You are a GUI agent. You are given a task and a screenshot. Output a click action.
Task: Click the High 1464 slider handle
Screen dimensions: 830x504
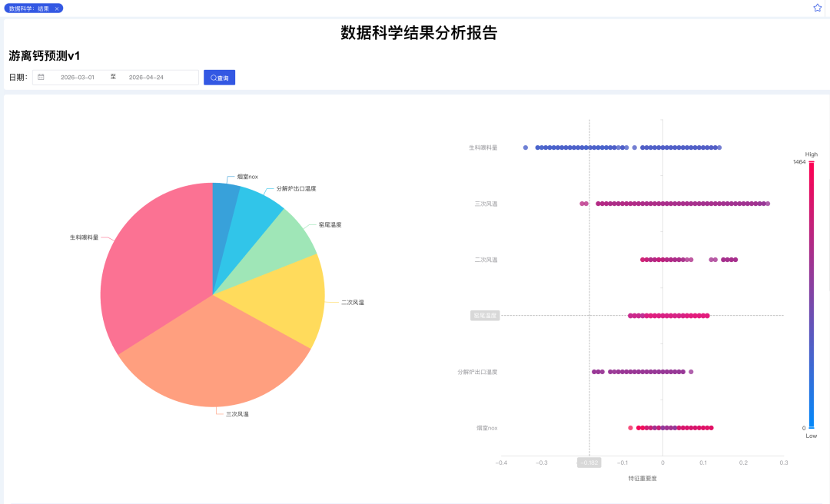point(812,162)
